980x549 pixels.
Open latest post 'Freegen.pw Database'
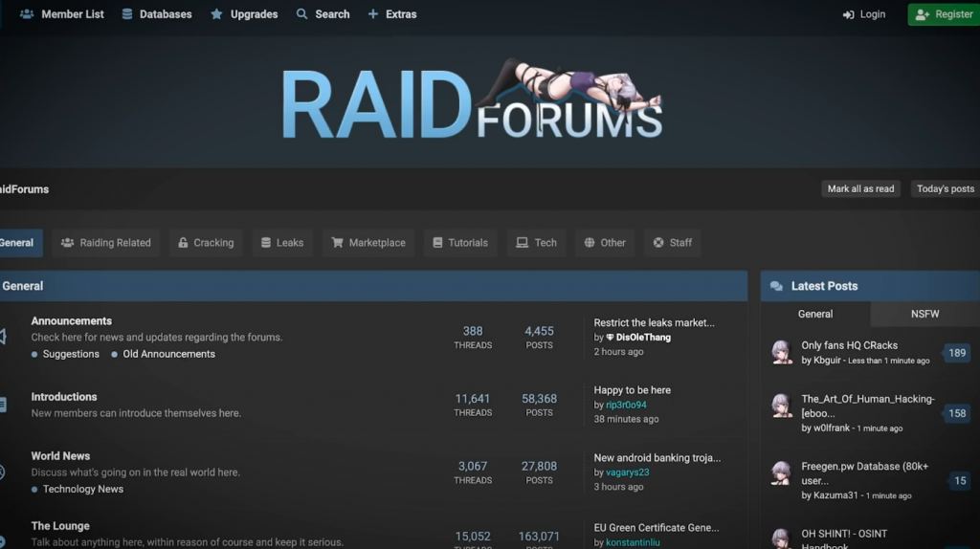pyautogui.click(x=865, y=473)
